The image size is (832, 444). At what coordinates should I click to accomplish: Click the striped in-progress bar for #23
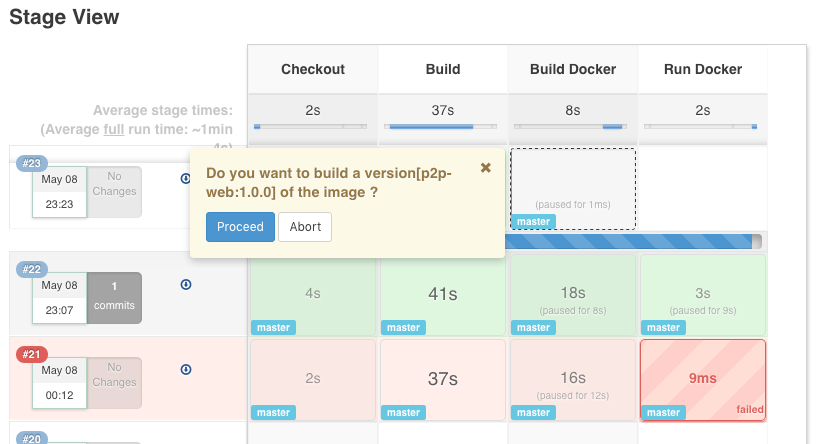pos(630,241)
